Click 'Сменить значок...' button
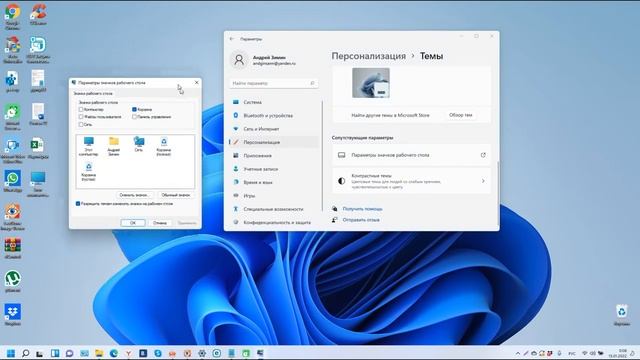The width and height of the screenshot is (640, 360). 134,195
